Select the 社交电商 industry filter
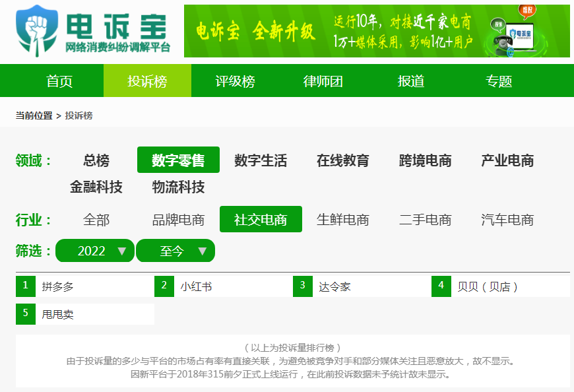Viewport: 574px width, 392px height. tap(261, 219)
